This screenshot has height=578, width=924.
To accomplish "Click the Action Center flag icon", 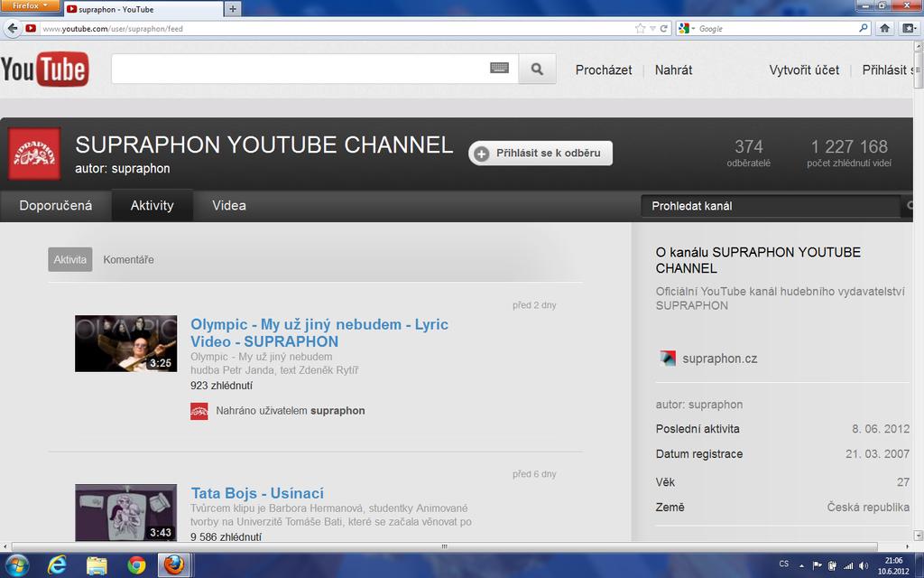I will pyautogui.click(x=818, y=565).
